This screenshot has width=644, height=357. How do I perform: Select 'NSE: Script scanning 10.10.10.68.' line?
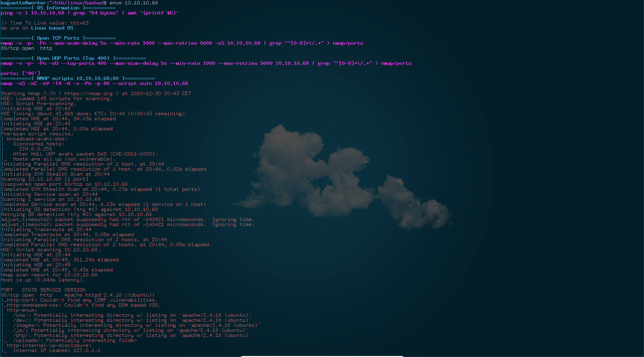pyautogui.click(x=51, y=250)
